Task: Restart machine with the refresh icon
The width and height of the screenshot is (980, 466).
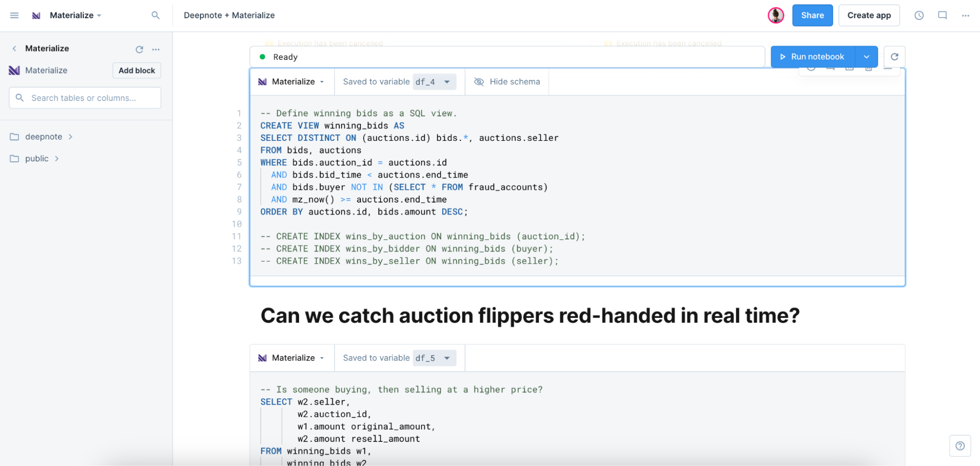Action: [x=894, y=56]
